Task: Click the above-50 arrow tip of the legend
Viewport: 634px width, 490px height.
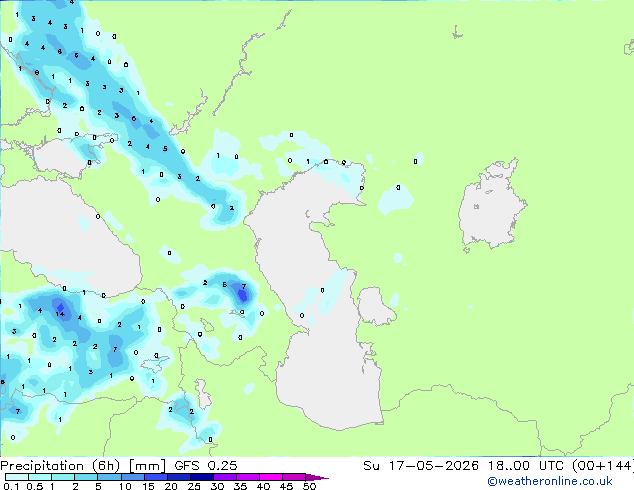Action: point(317,477)
